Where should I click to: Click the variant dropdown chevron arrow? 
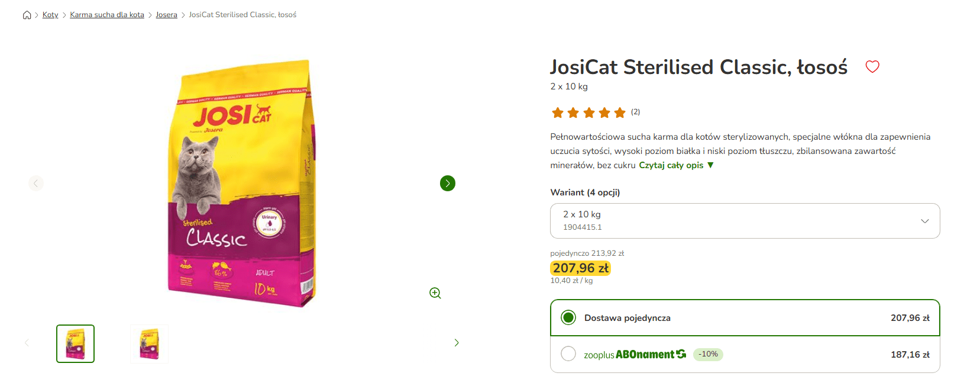[925, 221]
